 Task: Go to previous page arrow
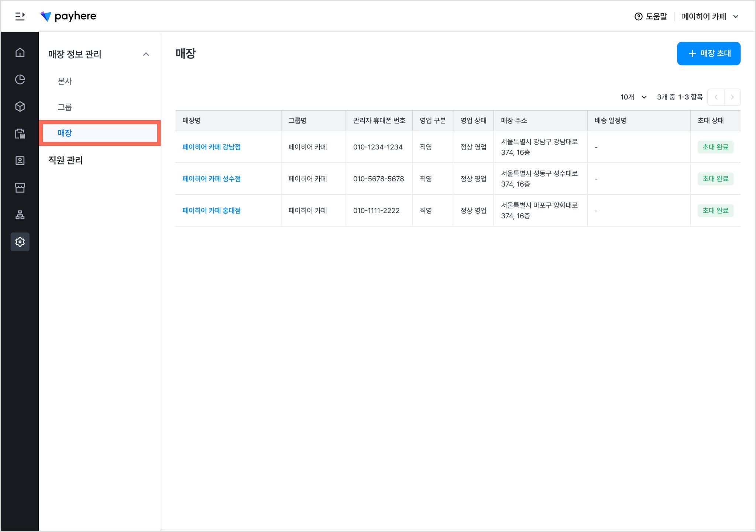[x=716, y=97]
